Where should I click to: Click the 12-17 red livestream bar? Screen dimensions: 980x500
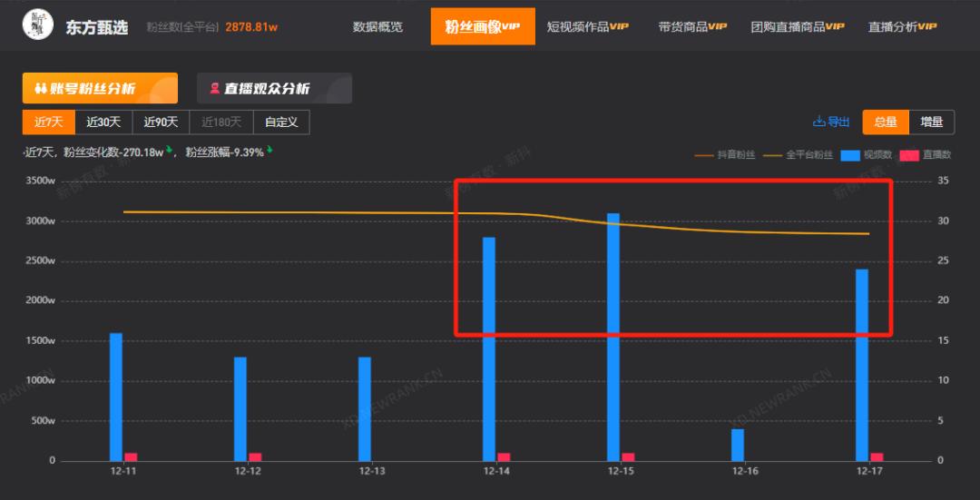[x=877, y=456]
